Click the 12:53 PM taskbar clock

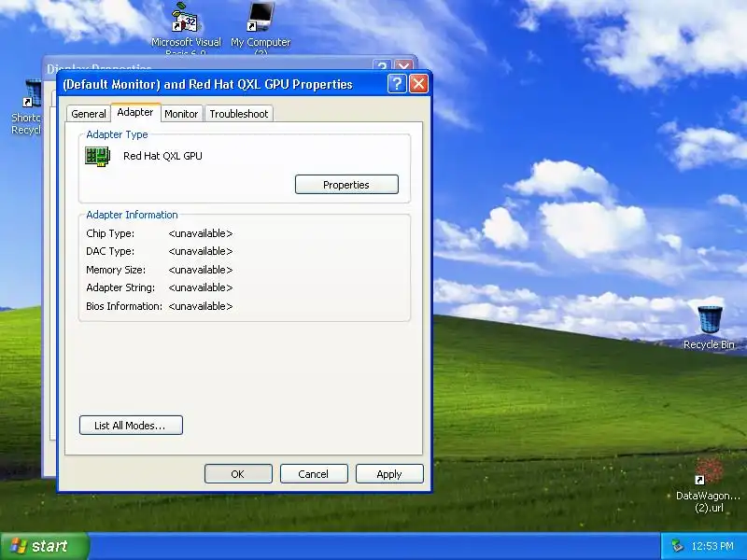712,546
